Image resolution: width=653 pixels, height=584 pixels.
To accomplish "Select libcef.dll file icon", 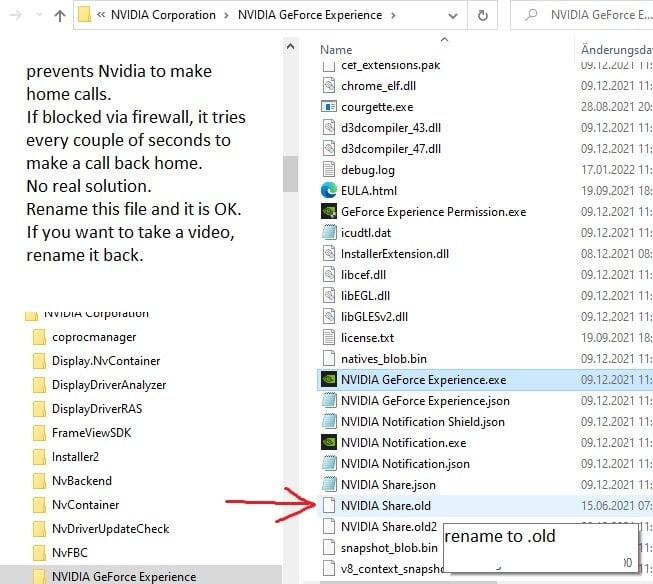I will 329,275.
